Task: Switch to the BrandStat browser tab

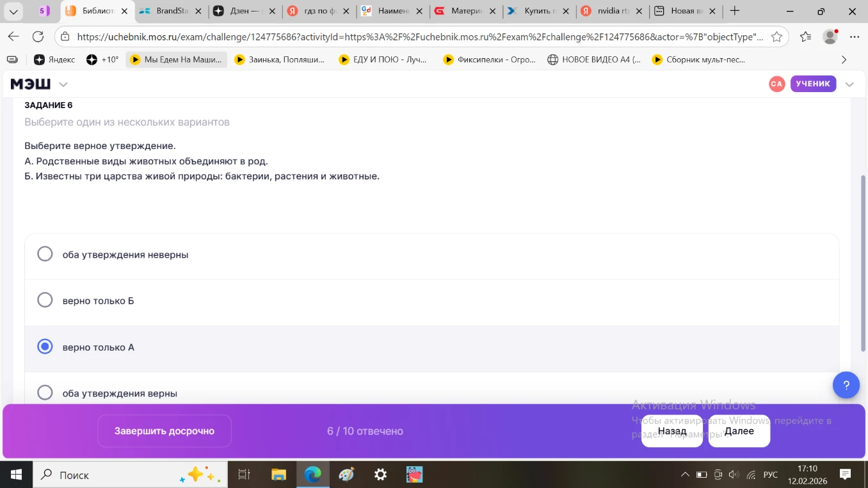Action: coord(172,11)
